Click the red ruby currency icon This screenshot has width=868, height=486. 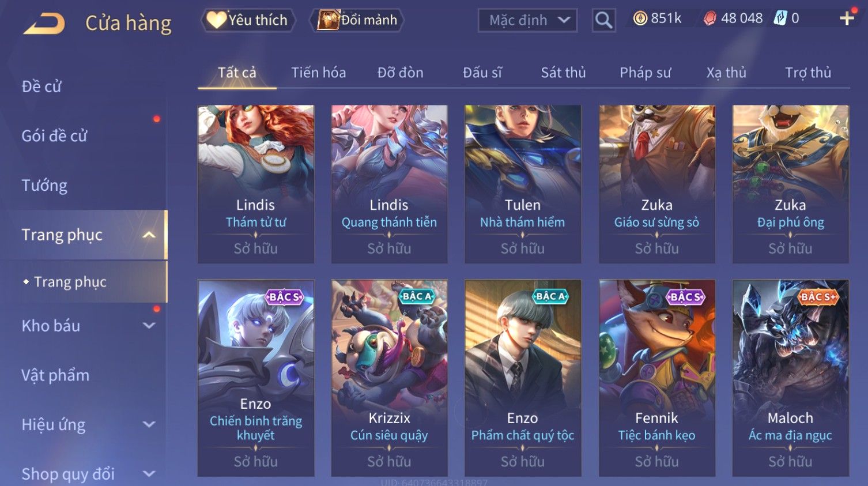click(710, 18)
